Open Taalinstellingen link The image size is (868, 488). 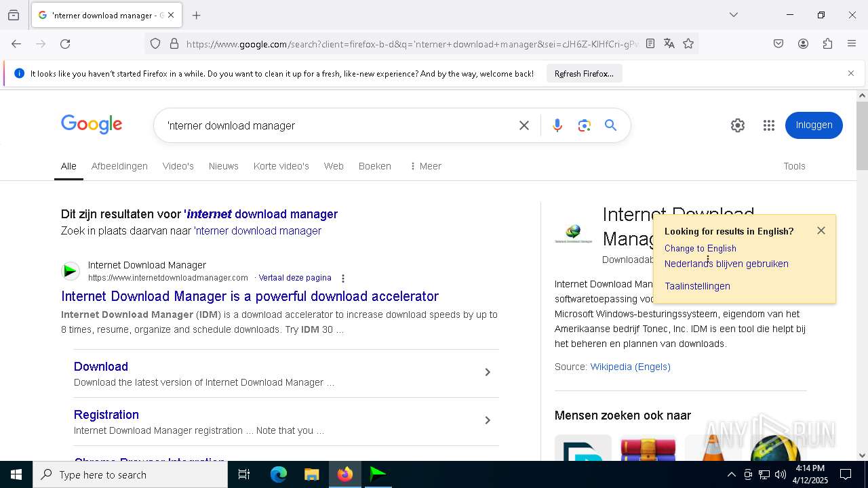697,287
